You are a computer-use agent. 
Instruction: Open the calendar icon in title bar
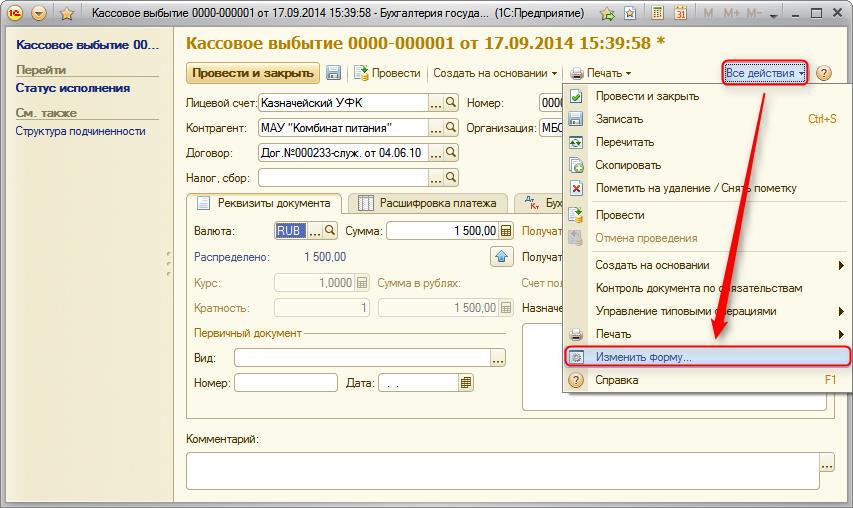tap(681, 13)
